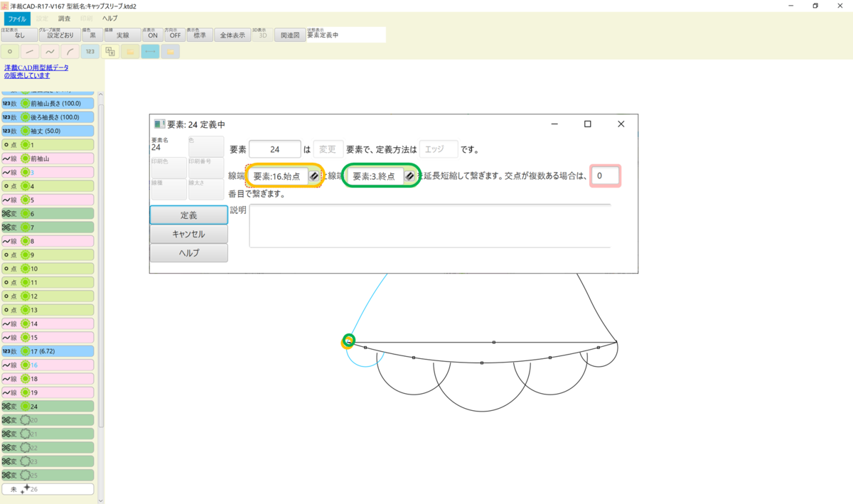The height and width of the screenshot is (504, 853).
Task: Toggle 点表示 from ON to OFF
Action: tap(153, 34)
